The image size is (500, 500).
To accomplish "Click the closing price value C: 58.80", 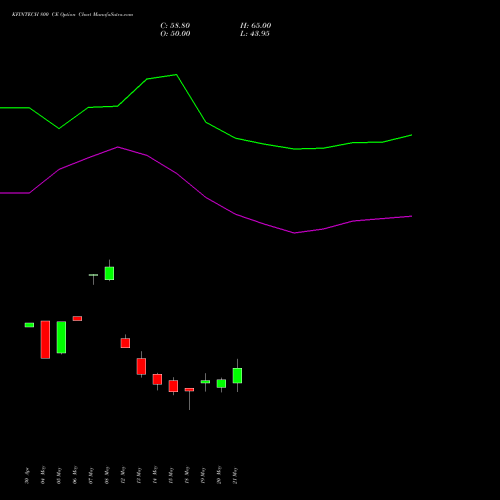I will pyautogui.click(x=175, y=26).
